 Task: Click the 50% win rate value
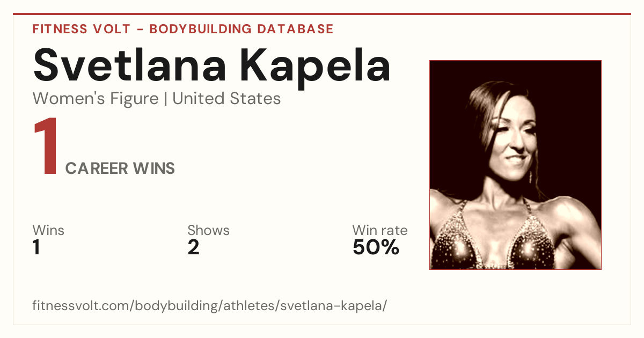tap(376, 248)
